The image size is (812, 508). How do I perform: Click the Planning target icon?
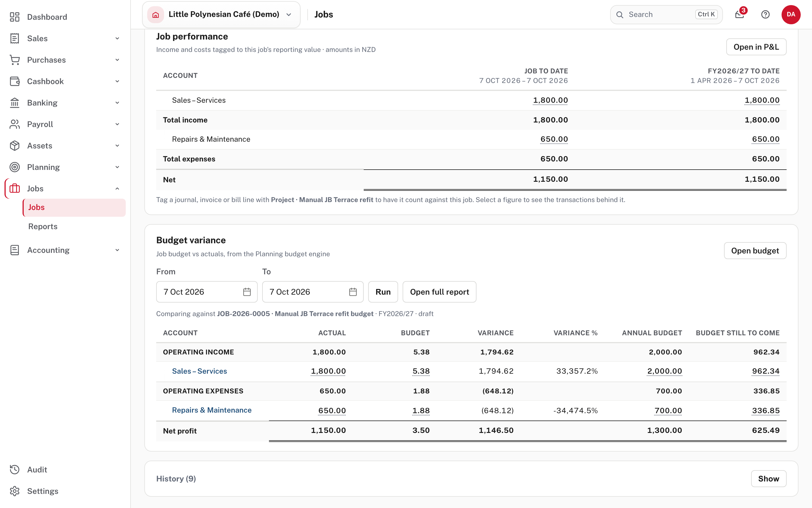14,167
